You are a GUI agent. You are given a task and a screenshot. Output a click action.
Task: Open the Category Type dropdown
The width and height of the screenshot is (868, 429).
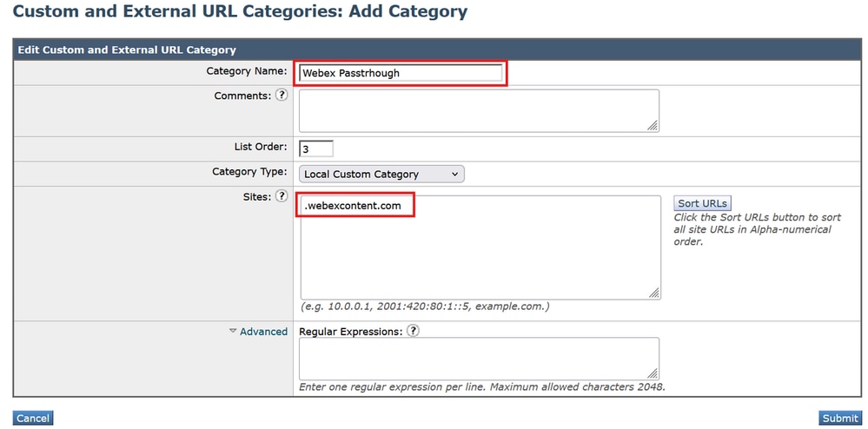pyautogui.click(x=381, y=174)
